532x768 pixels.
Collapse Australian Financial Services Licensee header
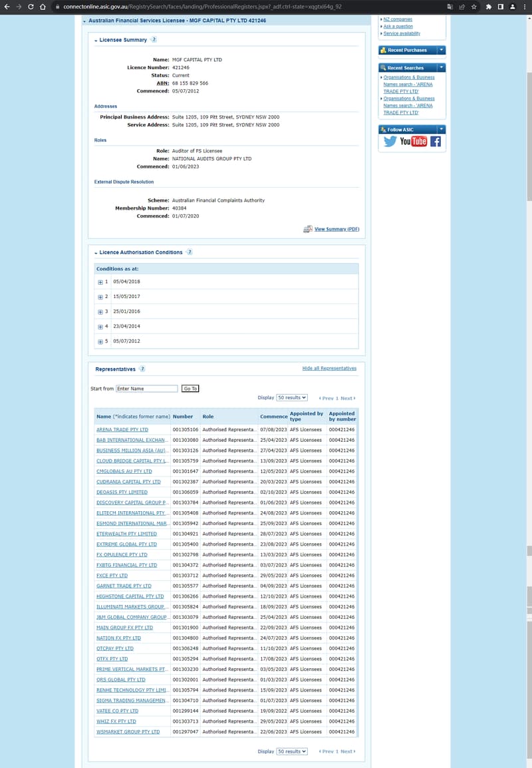coord(84,21)
